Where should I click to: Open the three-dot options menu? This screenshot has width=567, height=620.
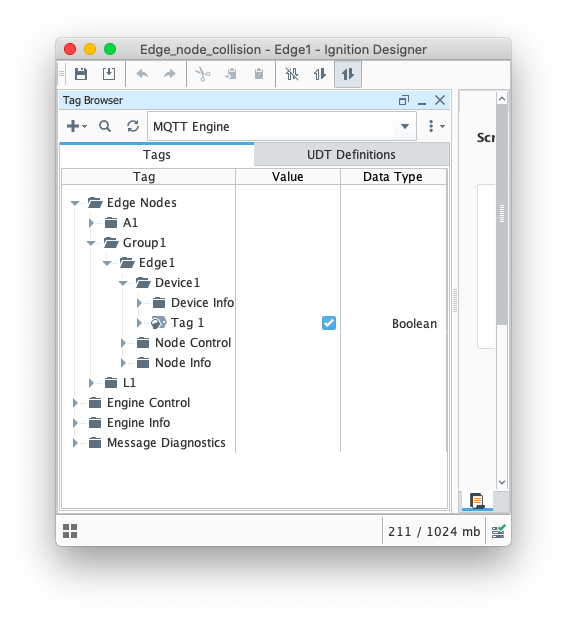[436, 126]
